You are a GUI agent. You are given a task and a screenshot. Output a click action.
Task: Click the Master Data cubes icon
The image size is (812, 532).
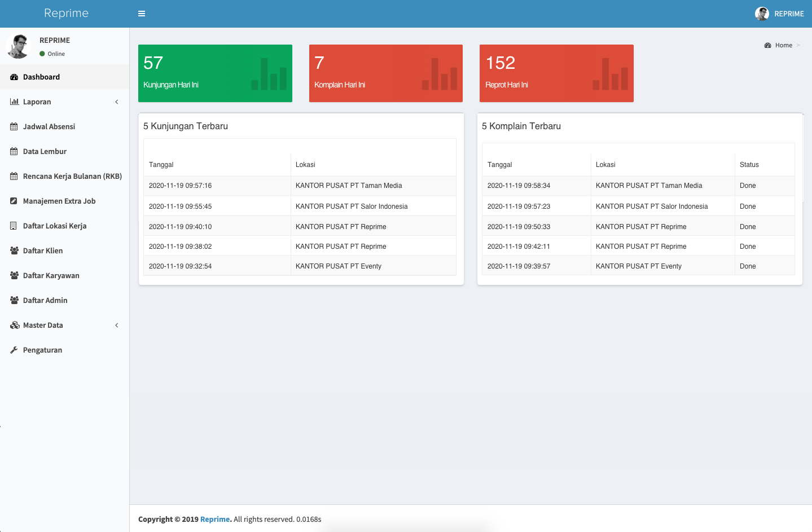tap(14, 326)
